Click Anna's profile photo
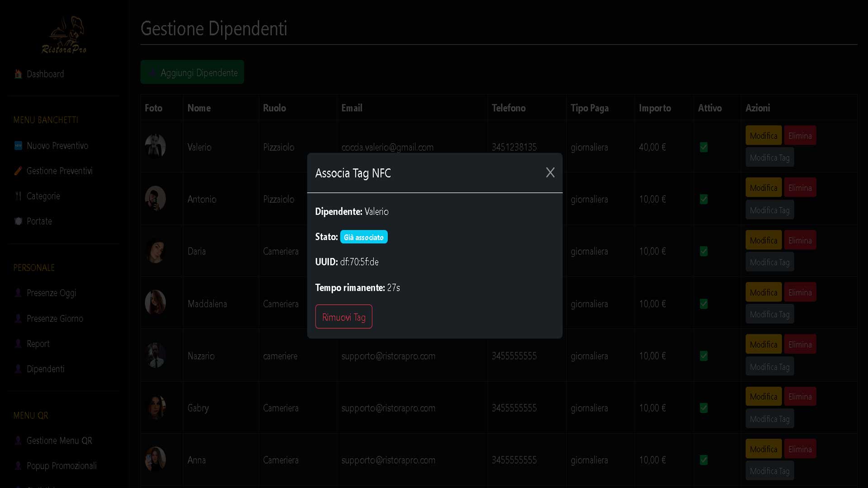This screenshot has height=488, width=868. pos(155,459)
